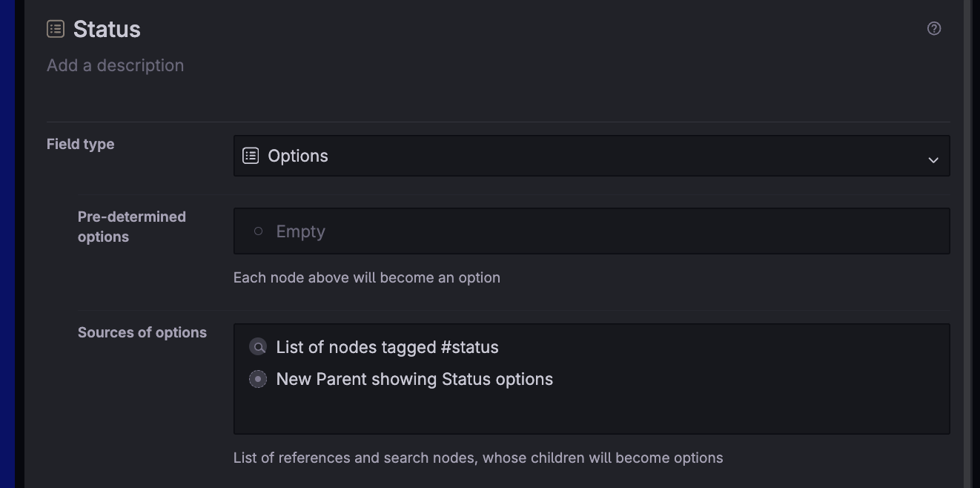
Task: Click the Empty node in Pre-determined options
Action: pos(300,231)
